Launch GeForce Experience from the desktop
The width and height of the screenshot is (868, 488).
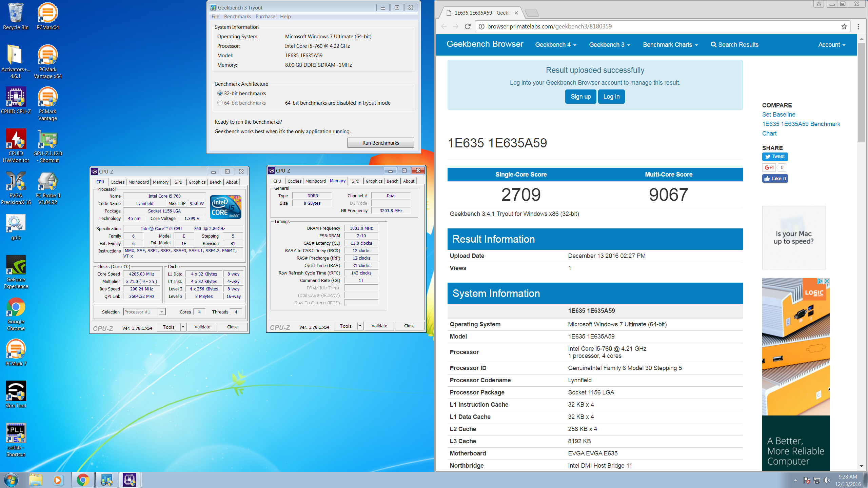16,272
